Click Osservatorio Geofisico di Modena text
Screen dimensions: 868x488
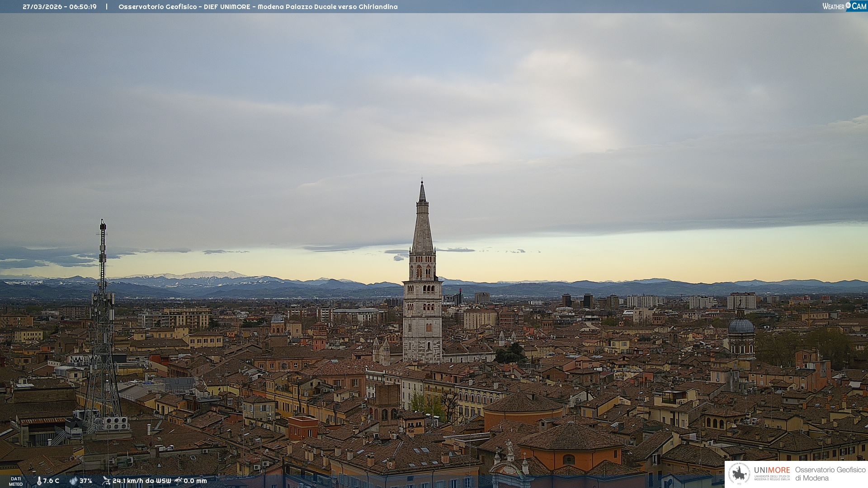point(830,474)
